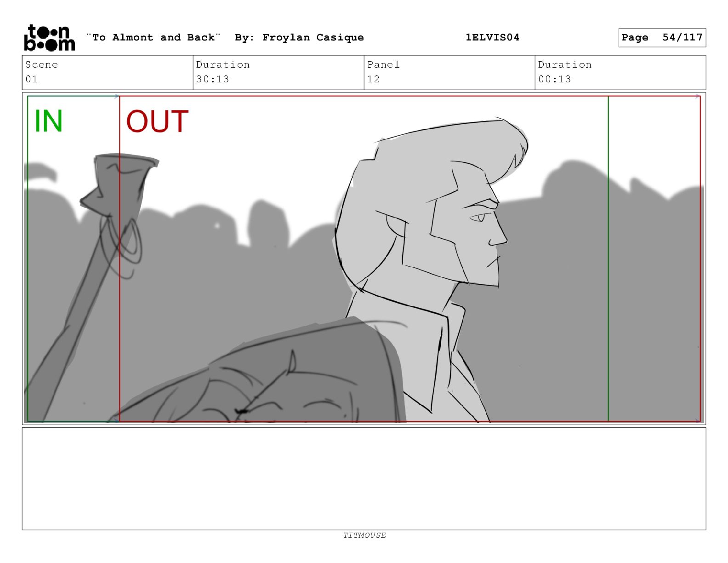
Task: Click the Page 54/117 box
Action: (662, 38)
